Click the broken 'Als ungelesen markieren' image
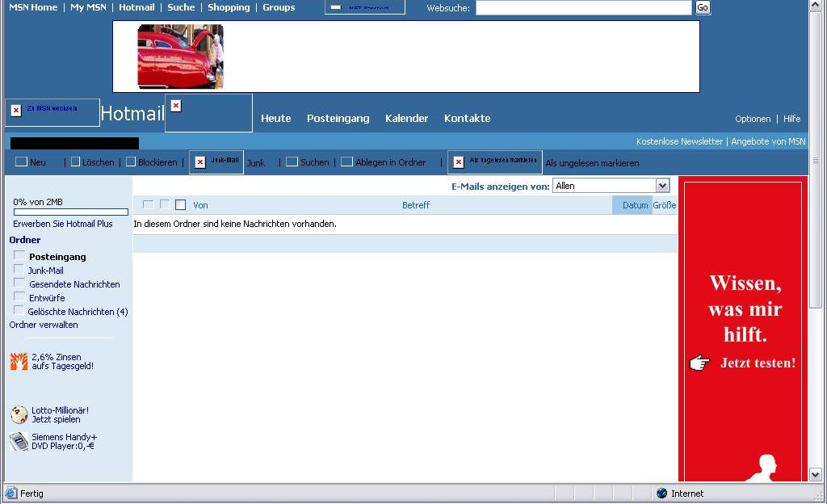The image size is (827, 504). click(495, 162)
